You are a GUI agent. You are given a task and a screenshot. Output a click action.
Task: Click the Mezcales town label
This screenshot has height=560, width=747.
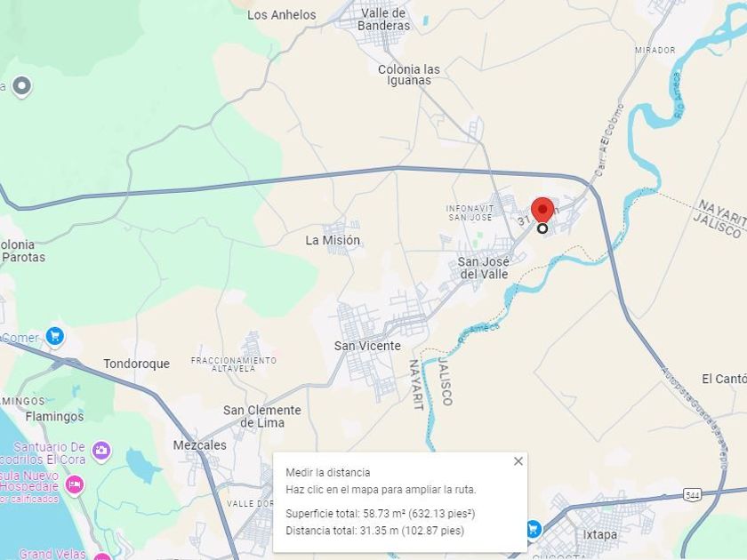point(199,445)
